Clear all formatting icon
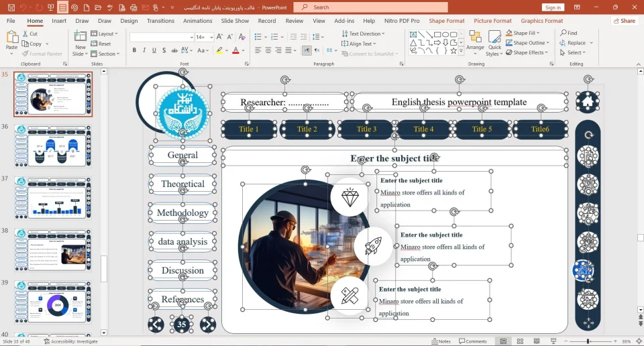Screen dimensions: 644x346 (x=242, y=37)
